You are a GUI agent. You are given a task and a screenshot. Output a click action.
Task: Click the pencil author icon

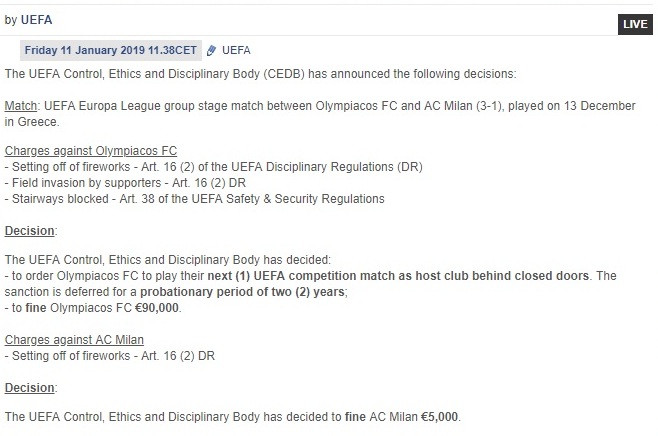(x=212, y=50)
